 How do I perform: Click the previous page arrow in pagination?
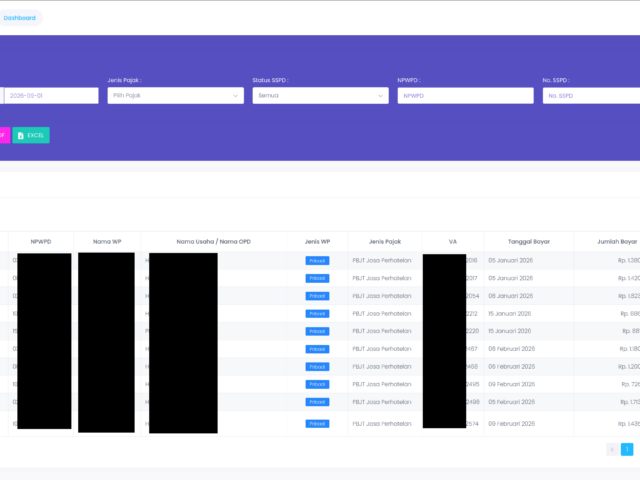point(612,449)
